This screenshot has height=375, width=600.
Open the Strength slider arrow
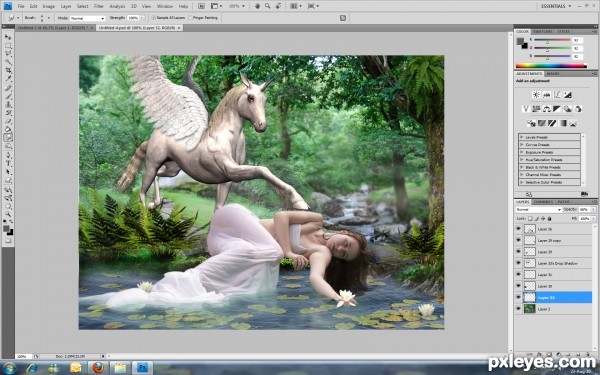pyautogui.click(x=142, y=18)
